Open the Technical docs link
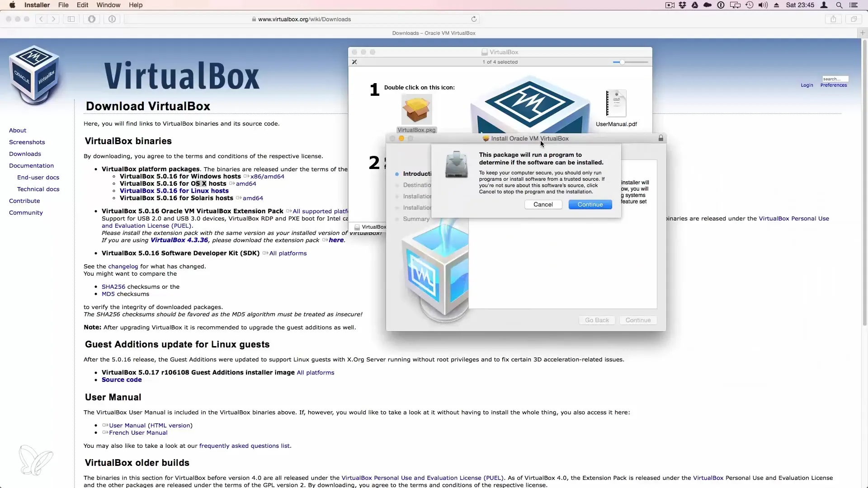Screen dimensions: 868x488 [38, 189]
